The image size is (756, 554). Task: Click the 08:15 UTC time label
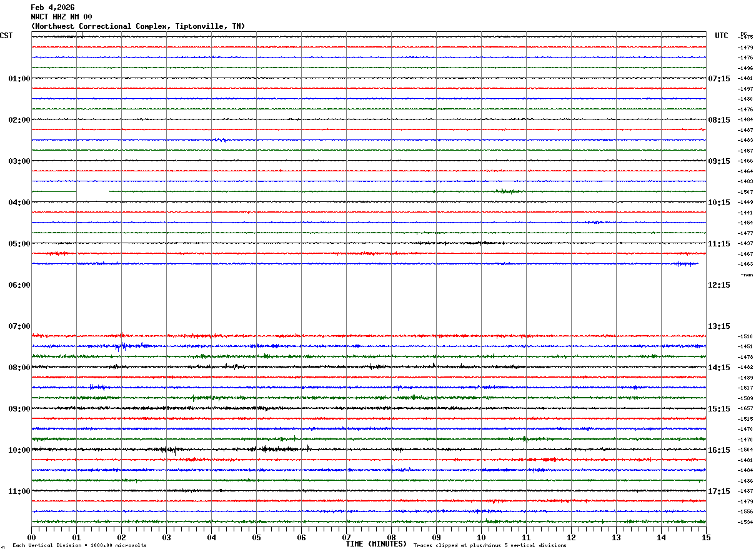719,120
